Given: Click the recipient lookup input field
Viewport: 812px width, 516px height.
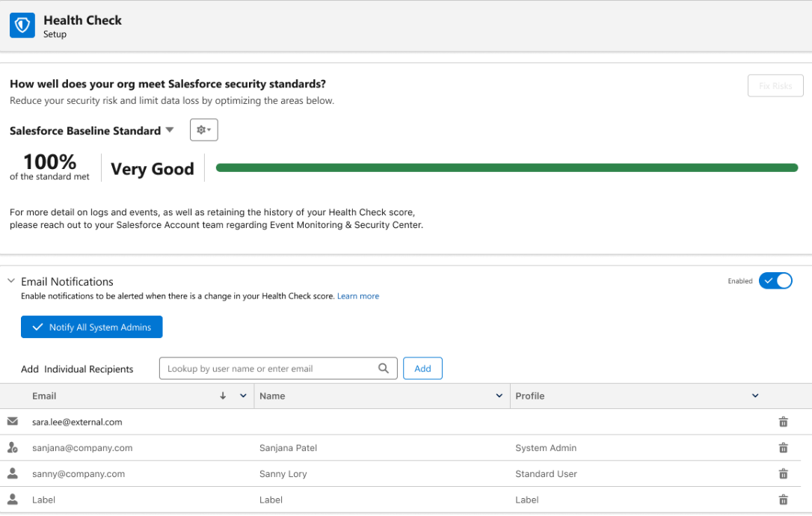Looking at the screenshot, I should [x=278, y=369].
